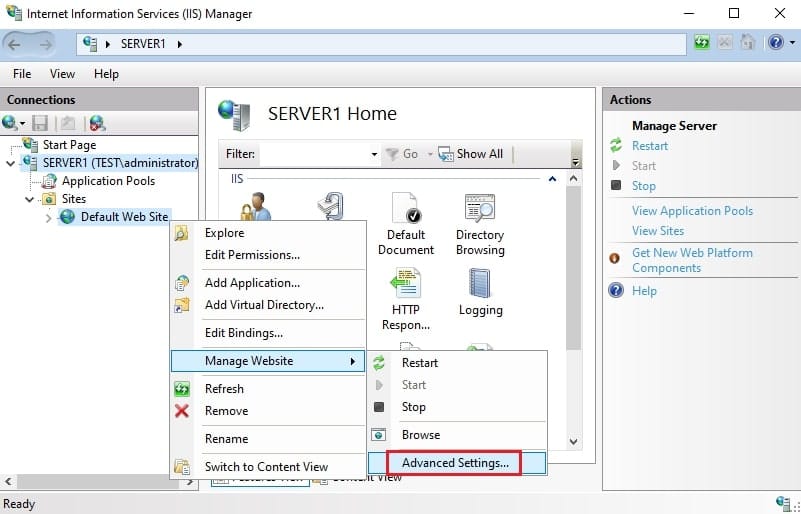The height and width of the screenshot is (514, 801).
Task: Click the Back navigation arrow
Action: [15, 45]
